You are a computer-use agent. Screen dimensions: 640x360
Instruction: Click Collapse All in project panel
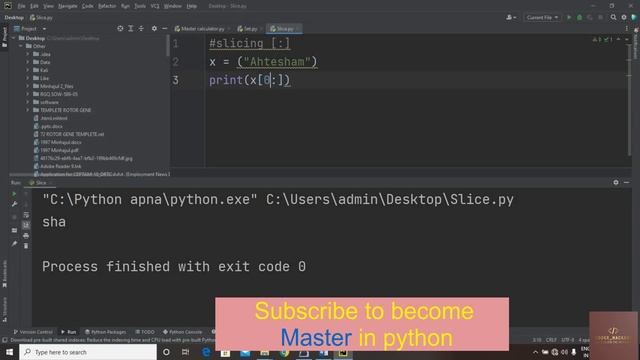141,29
